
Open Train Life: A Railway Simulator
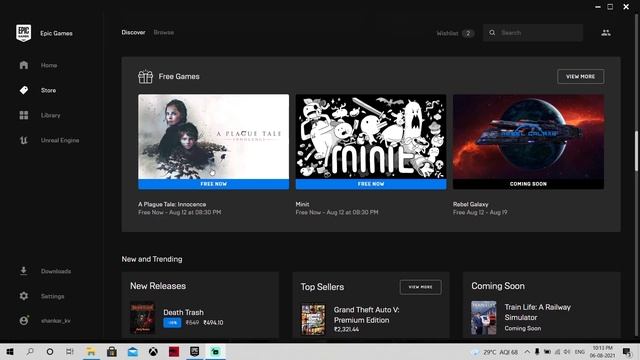click(538, 312)
